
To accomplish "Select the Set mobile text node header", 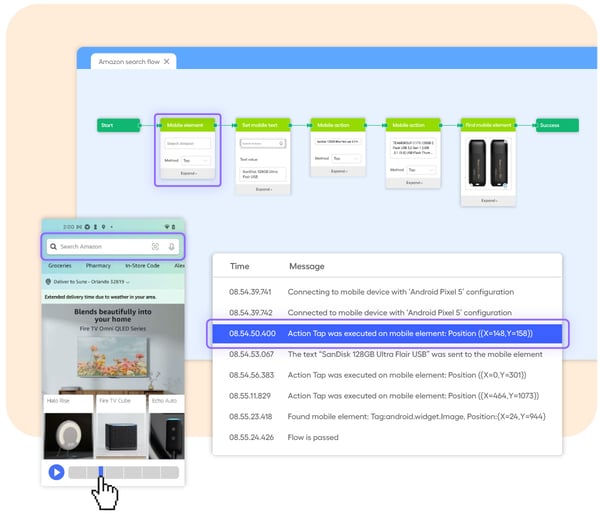I will (x=263, y=125).
